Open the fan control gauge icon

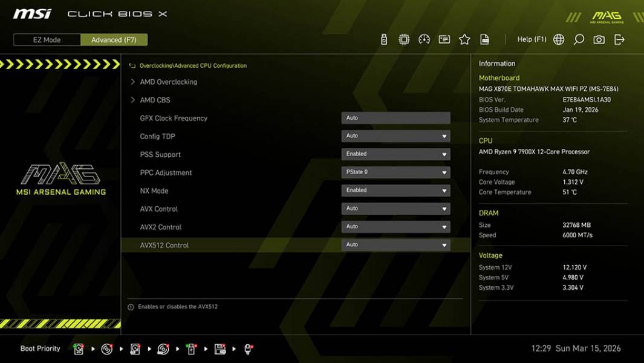(x=423, y=39)
